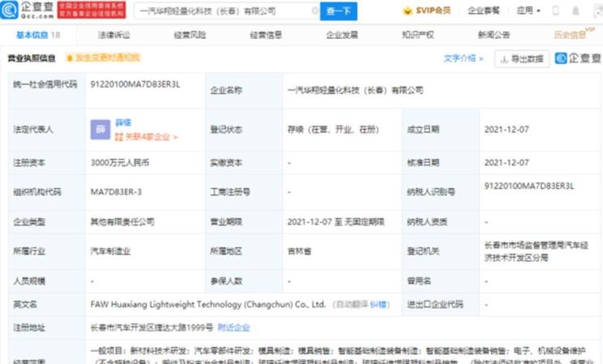Image resolution: width=603 pixels, height=364 pixels.
Task: Open legal representative 薛儒 name link
Action: click(x=123, y=122)
